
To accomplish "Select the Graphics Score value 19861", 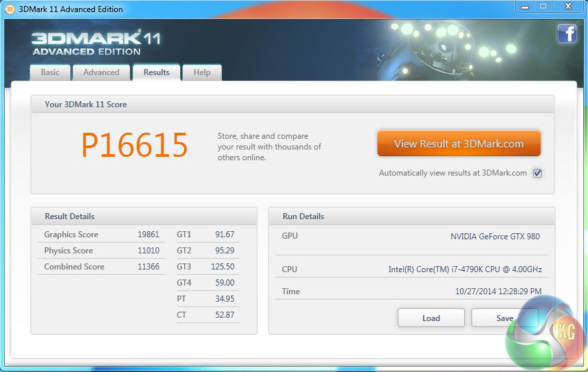I will (x=148, y=235).
